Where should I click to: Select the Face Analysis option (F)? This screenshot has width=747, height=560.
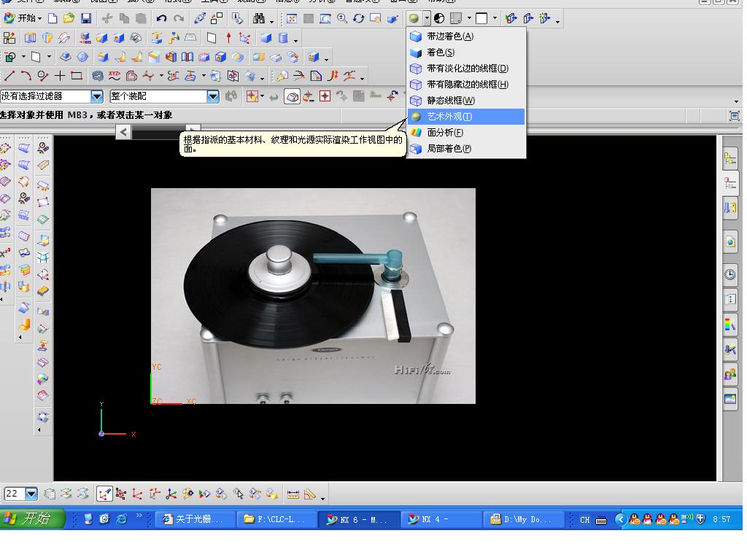466,133
